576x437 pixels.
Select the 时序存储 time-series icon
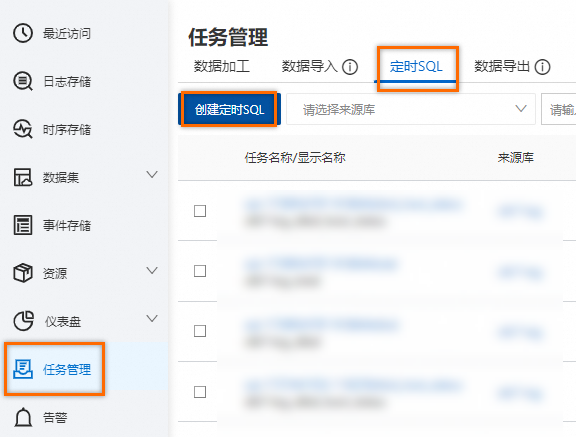23,129
